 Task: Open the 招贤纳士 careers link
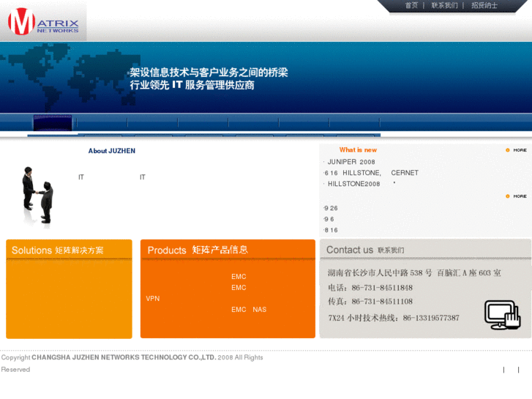pos(484,5)
